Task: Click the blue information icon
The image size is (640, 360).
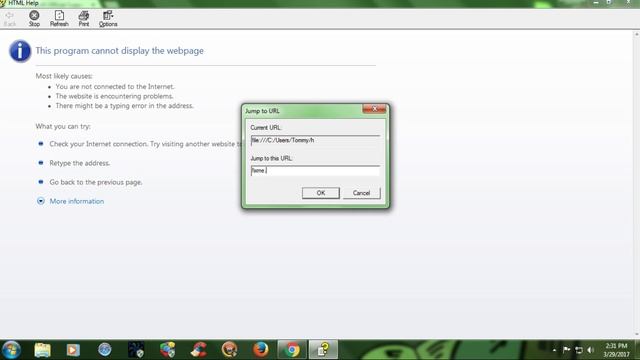Action: 20,51
